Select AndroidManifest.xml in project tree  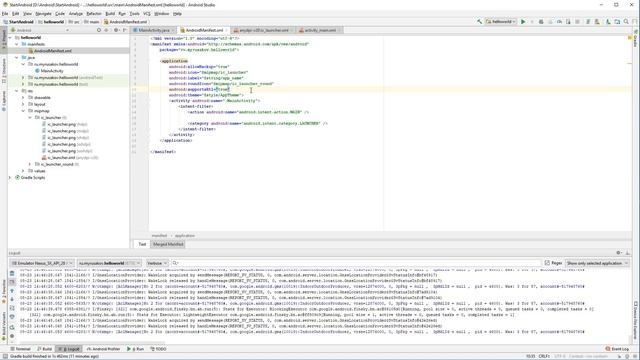click(x=52, y=51)
